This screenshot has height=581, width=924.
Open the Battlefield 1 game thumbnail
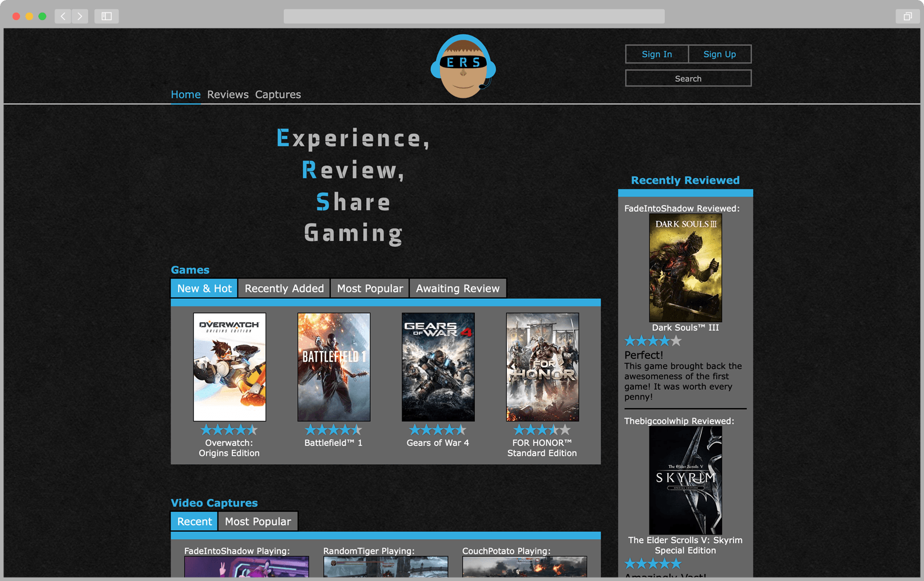point(334,366)
